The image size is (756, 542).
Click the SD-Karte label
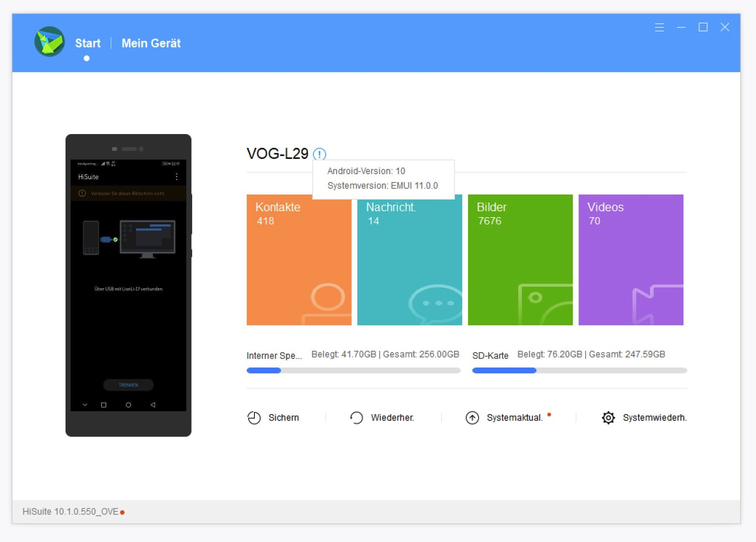[x=490, y=356]
